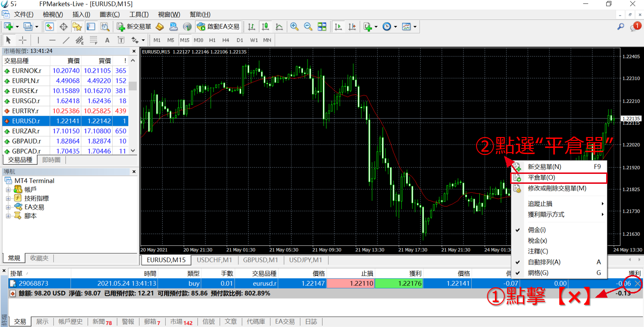Expand the 帳戶 tree node
The image size is (644, 327).
point(8,189)
